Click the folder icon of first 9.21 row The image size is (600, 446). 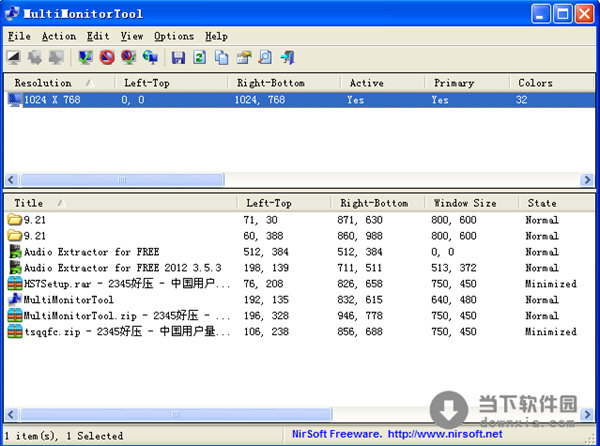[15, 220]
